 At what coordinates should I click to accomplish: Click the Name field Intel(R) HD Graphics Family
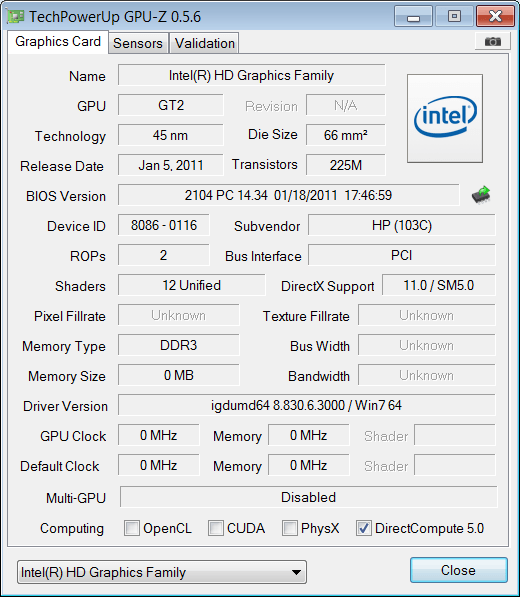pyautogui.click(x=252, y=75)
